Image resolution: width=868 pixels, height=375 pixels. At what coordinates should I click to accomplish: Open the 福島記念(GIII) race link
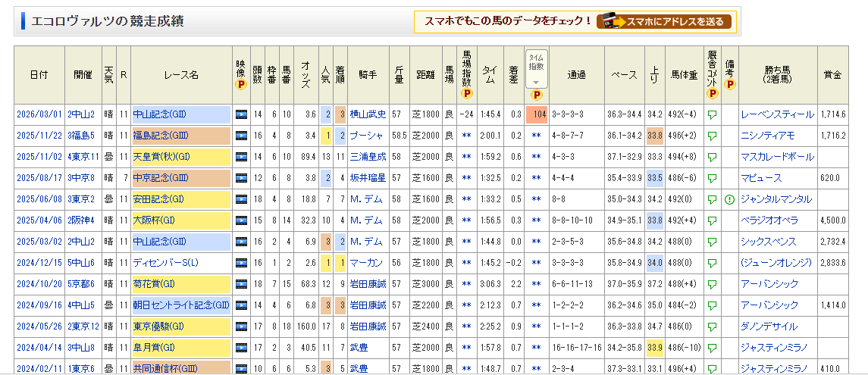160,136
